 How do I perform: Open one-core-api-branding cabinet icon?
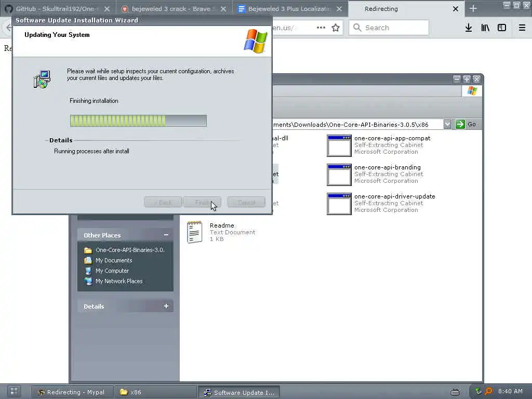[x=339, y=175]
